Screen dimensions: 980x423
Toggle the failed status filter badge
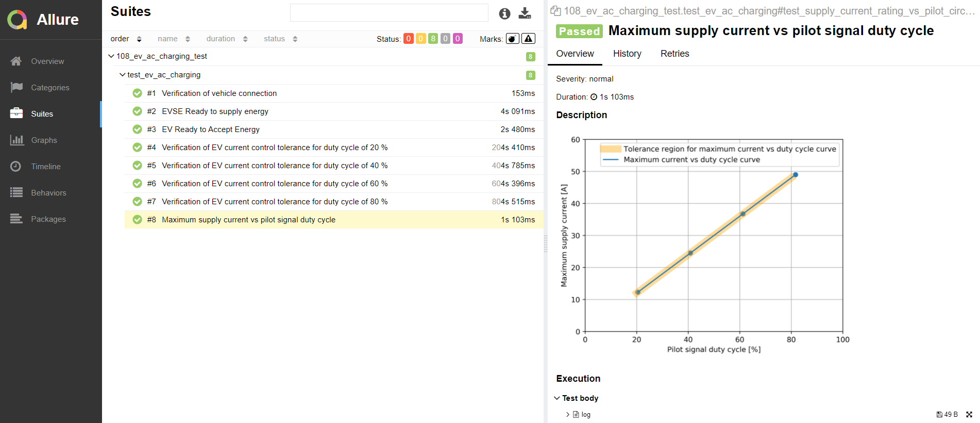point(409,39)
